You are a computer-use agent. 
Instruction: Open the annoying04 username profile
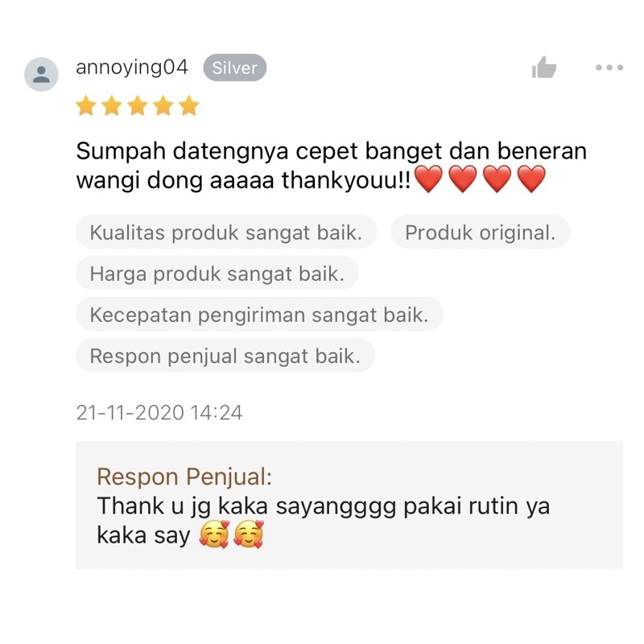[132, 68]
